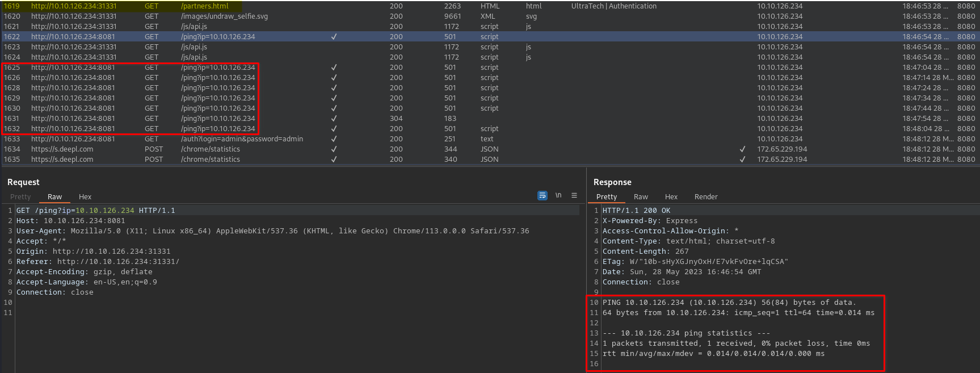Click the Referer header line in the request
The width and height of the screenshot is (980, 373).
pyautogui.click(x=98, y=262)
